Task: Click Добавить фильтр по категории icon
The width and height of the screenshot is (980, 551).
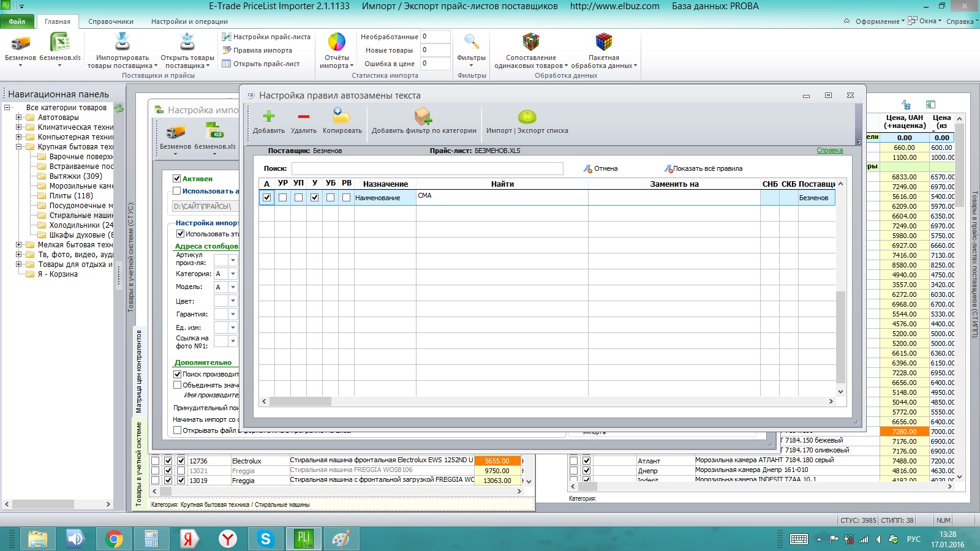Action: [423, 116]
